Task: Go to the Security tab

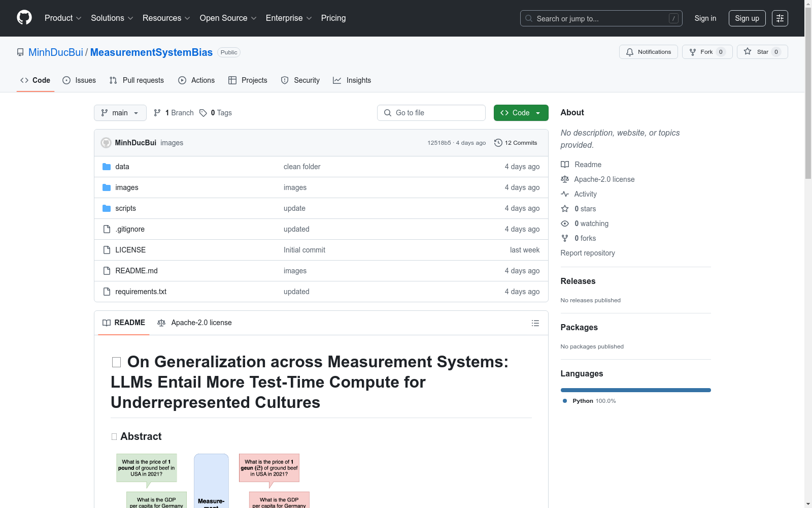Action: (x=300, y=80)
